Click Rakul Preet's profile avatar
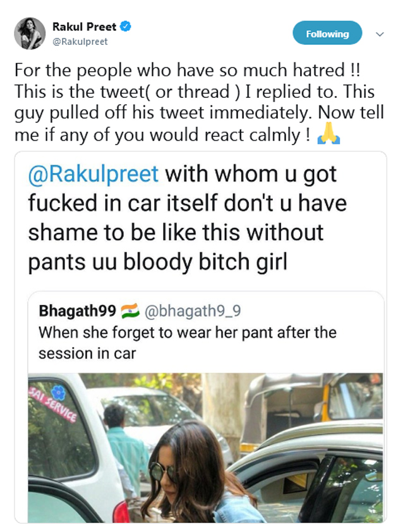The height and width of the screenshot is (532, 398). [30, 33]
